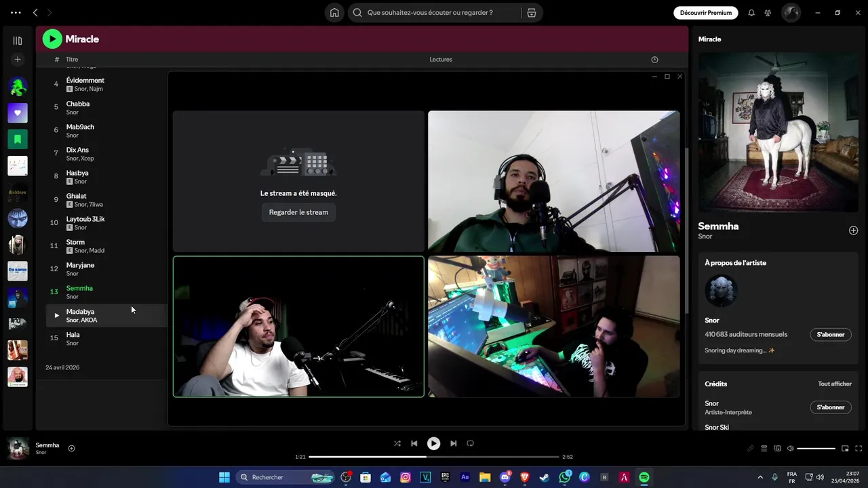This screenshot has width=868, height=488.
Task: Open the notifications bell in Spotify
Action: pyautogui.click(x=751, y=13)
